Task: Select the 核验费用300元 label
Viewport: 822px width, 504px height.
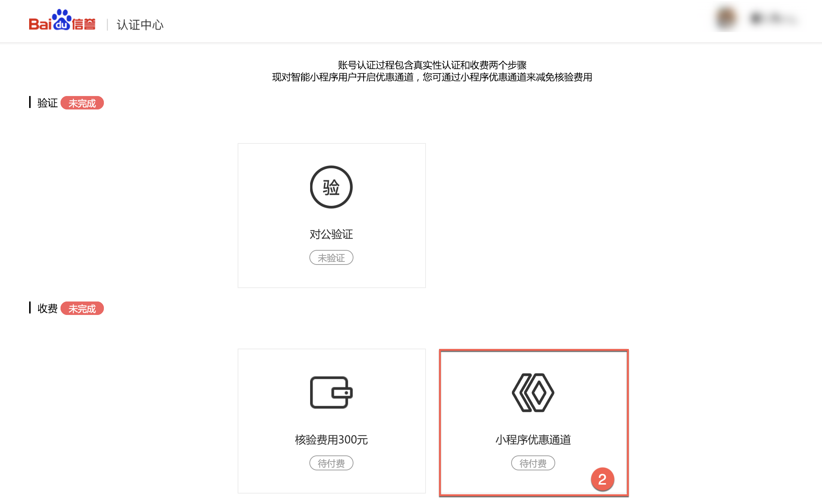Action: click(x=331, y=440)
